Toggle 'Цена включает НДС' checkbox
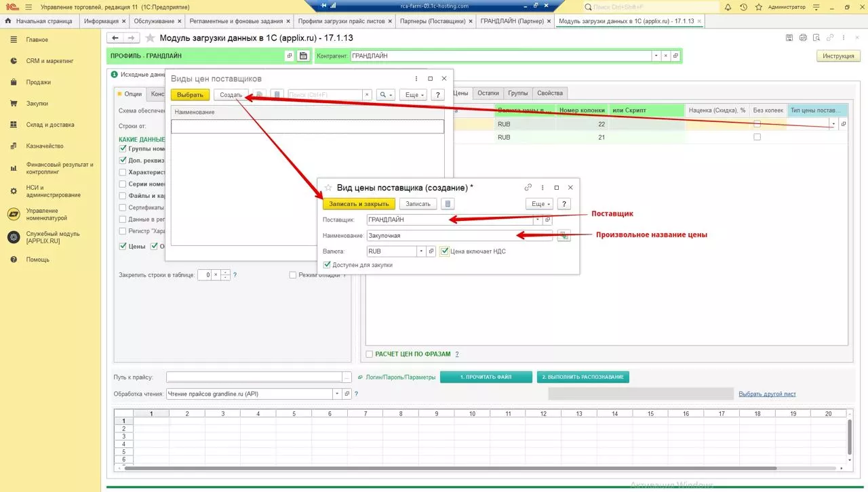 pyautogui.click(x=445, y=251)
